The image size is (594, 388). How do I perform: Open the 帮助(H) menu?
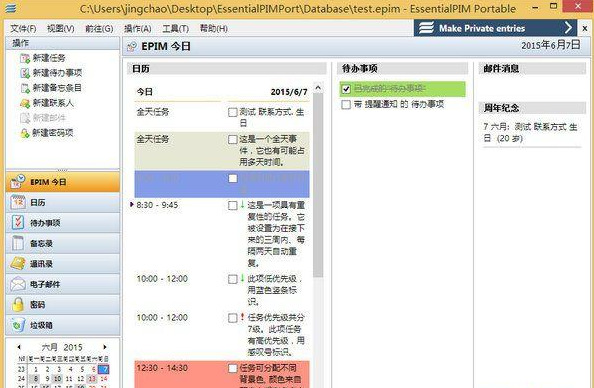coord(214,29)
